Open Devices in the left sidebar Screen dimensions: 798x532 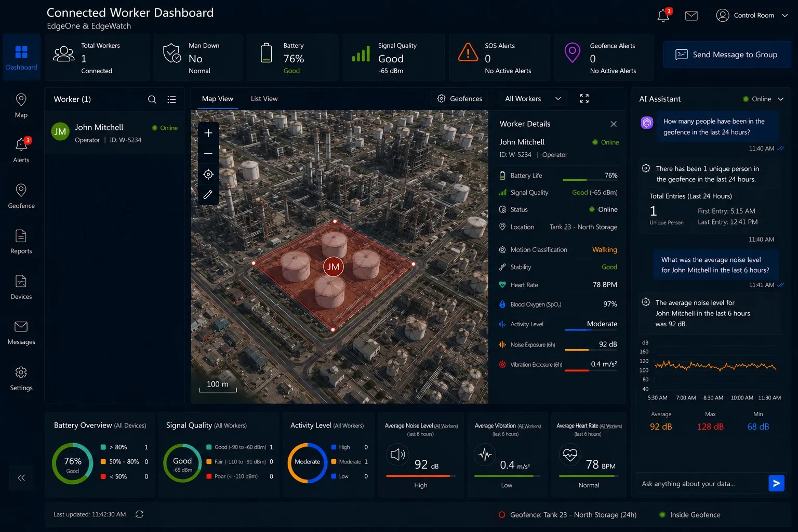(x=21, y=287)
